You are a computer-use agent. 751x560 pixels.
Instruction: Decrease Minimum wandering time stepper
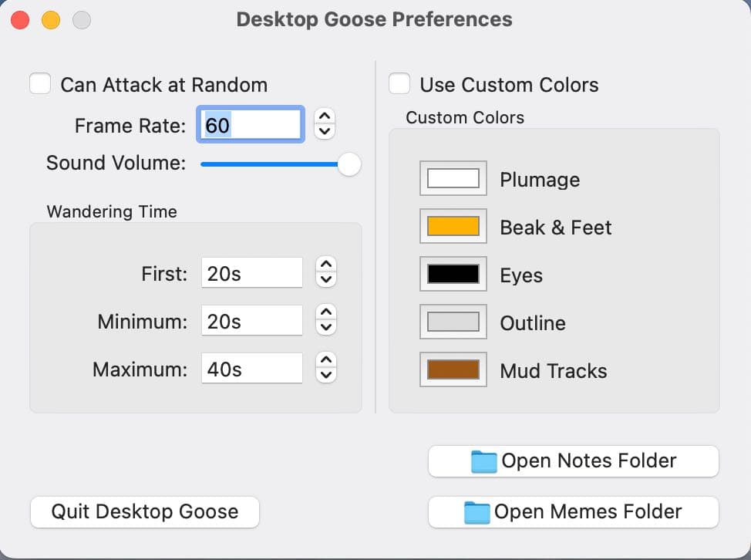point(326,327)
